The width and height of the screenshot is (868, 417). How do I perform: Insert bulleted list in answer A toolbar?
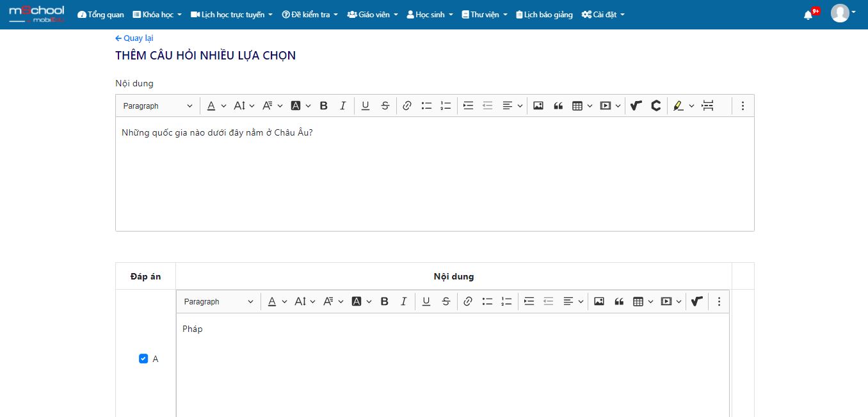pyautogui.click(x=488, y=302)
